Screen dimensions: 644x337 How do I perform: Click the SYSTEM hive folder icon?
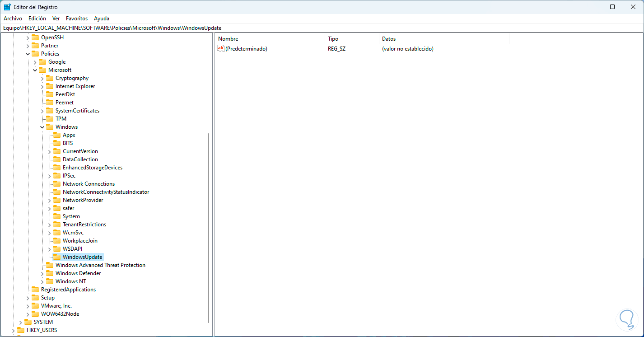coord(28,322)
